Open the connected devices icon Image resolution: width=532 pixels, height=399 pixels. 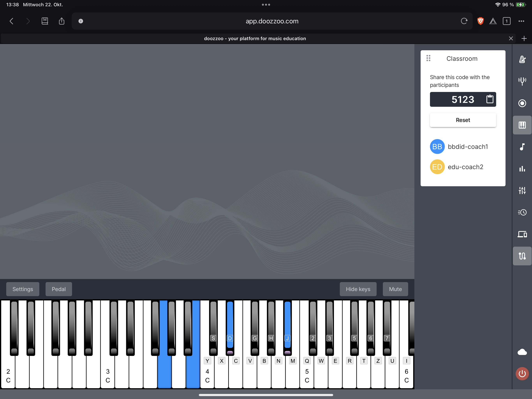(x=522, y=234)
